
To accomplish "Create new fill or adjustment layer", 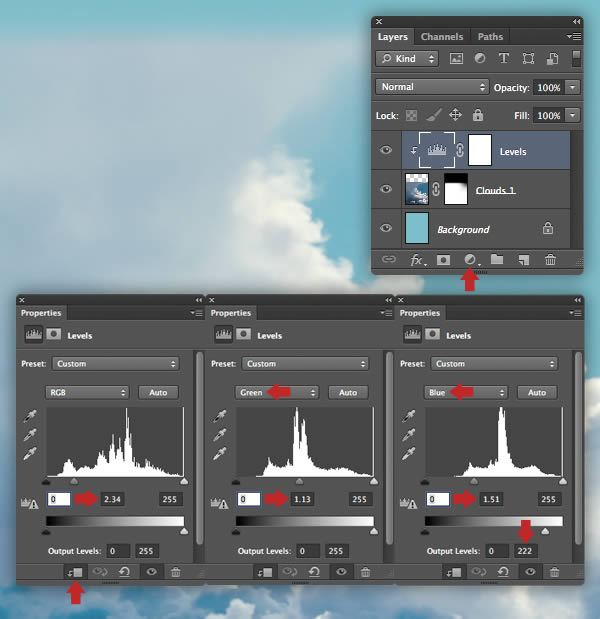I will [x=470, y=259].
